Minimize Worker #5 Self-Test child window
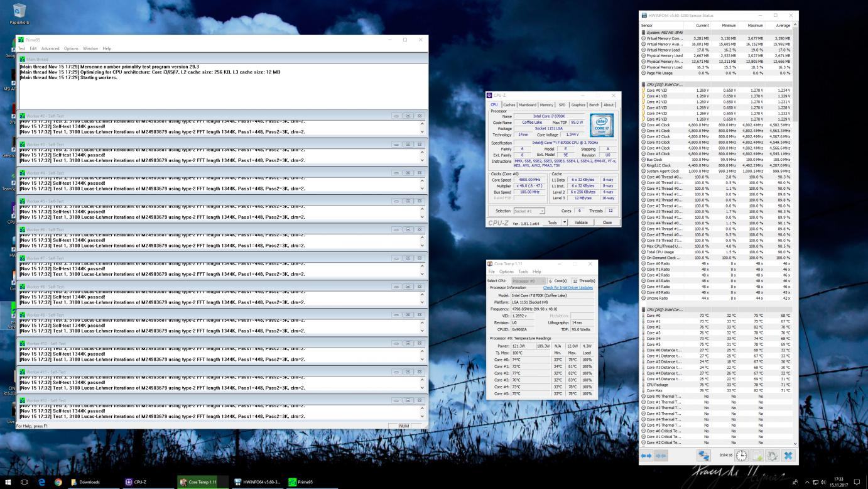Screen dimensions: 868x489 (396, 201)
